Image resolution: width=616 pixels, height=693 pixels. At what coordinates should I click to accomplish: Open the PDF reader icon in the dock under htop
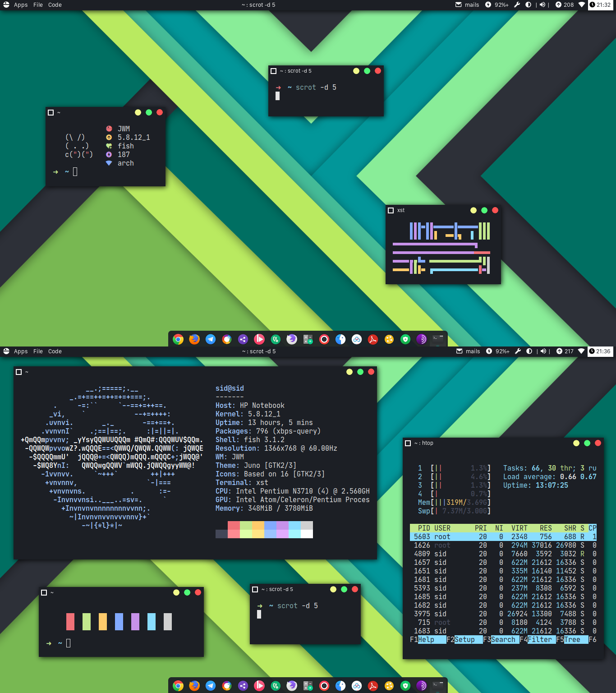point(373,686)
